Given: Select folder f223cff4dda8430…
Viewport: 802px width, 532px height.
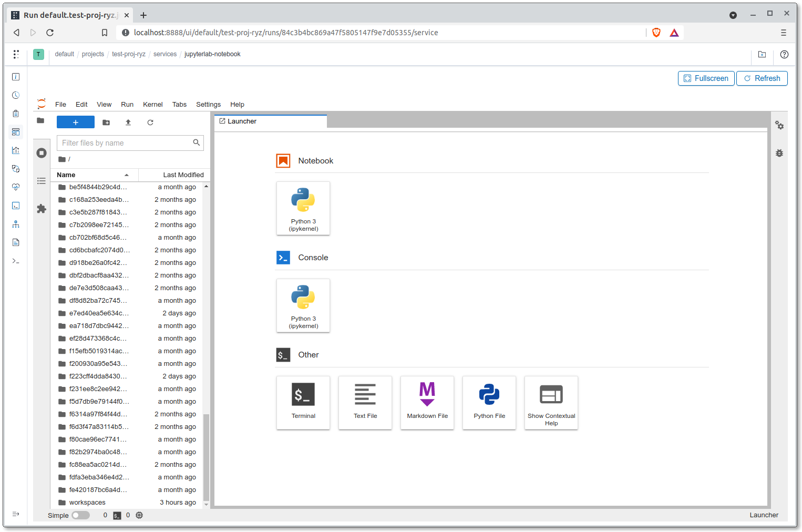Looking at the screenshot, I should point(127,376).
